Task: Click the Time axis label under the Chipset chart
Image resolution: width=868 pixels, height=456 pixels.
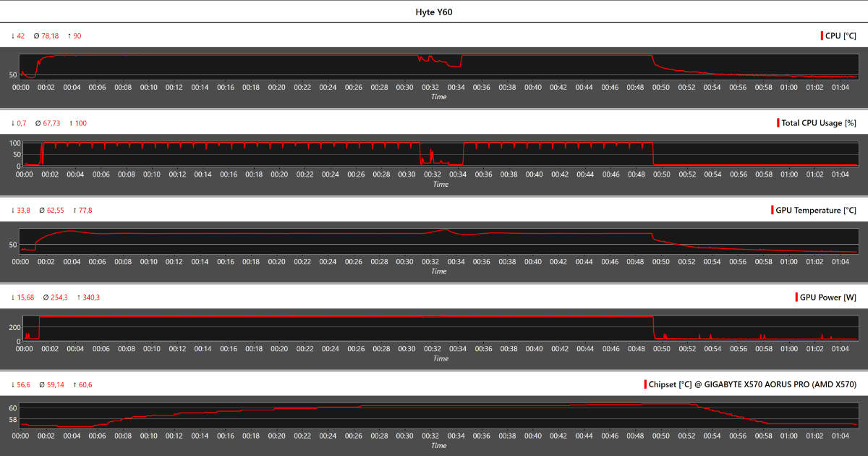Action: [438, 446]
